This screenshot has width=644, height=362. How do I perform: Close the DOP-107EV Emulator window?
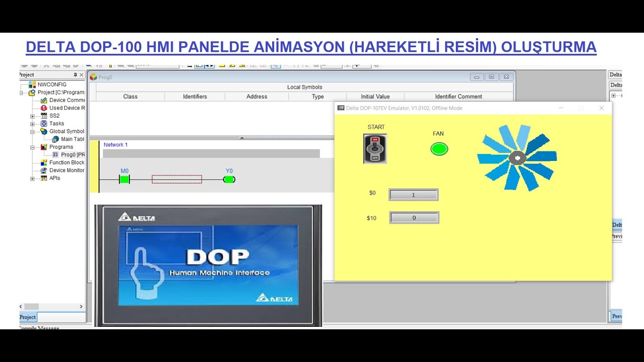click(601, 108)
